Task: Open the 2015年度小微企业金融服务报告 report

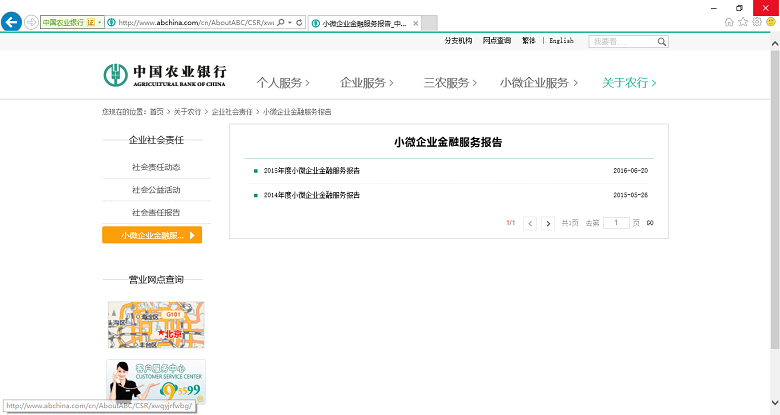Action: click(x=311, y=171)
